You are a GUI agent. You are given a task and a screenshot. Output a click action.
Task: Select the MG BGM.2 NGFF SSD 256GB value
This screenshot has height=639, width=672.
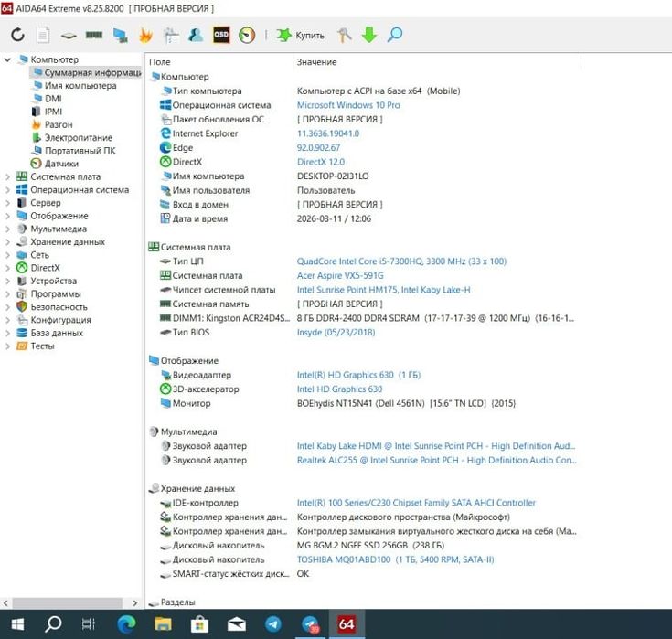click(x=370, y=545)
